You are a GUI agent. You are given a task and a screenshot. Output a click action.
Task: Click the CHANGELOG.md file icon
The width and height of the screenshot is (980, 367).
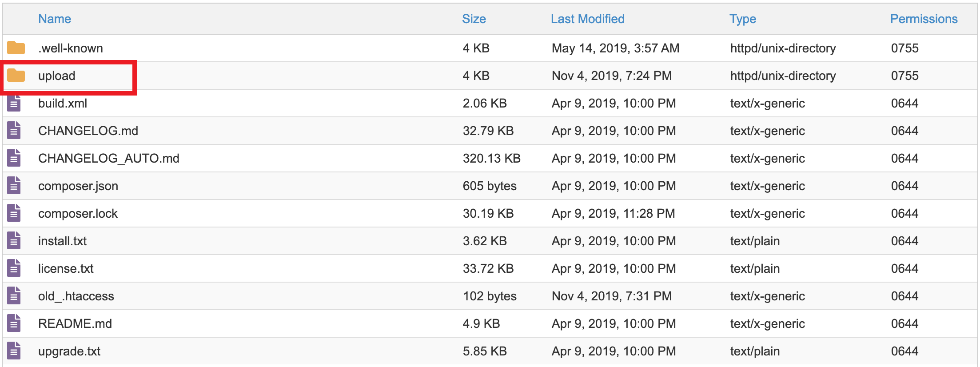click(x=14, y=131)
